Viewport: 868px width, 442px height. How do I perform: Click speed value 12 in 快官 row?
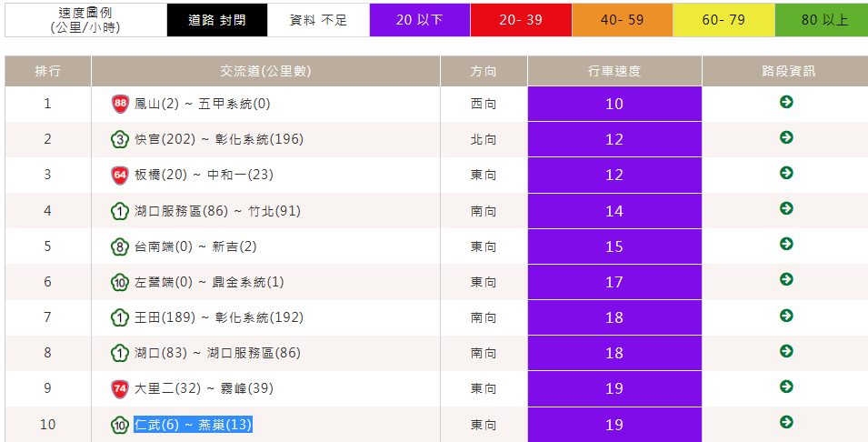coord(614,139)
